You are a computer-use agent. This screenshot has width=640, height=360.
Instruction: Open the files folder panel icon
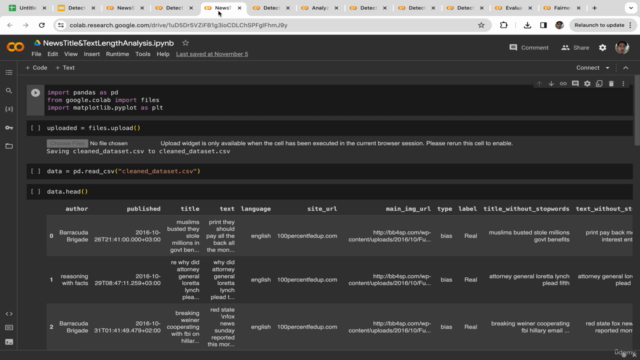pos(9,146)
